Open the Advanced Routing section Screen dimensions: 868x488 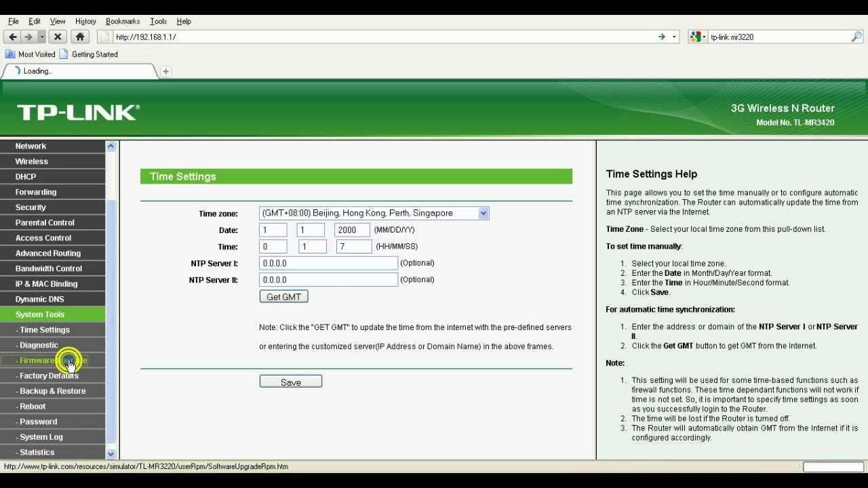[52, 253]
